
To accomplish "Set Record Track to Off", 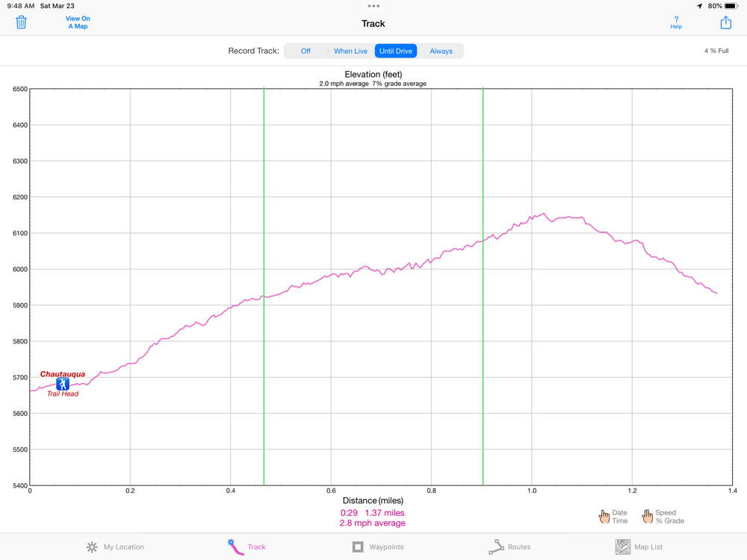I will (306, 51).
